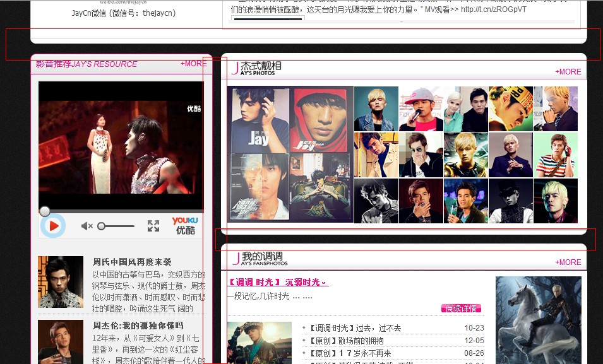Open photo of pale-blond man in dark red shirt
The image size is (603, 364).
coord(556,201)
